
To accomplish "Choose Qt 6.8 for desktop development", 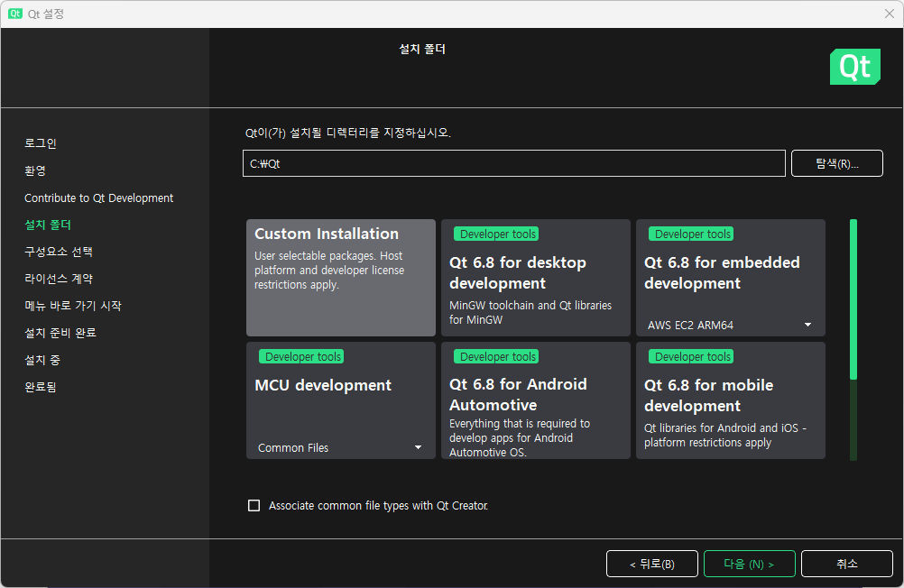I will coord(536,277).
